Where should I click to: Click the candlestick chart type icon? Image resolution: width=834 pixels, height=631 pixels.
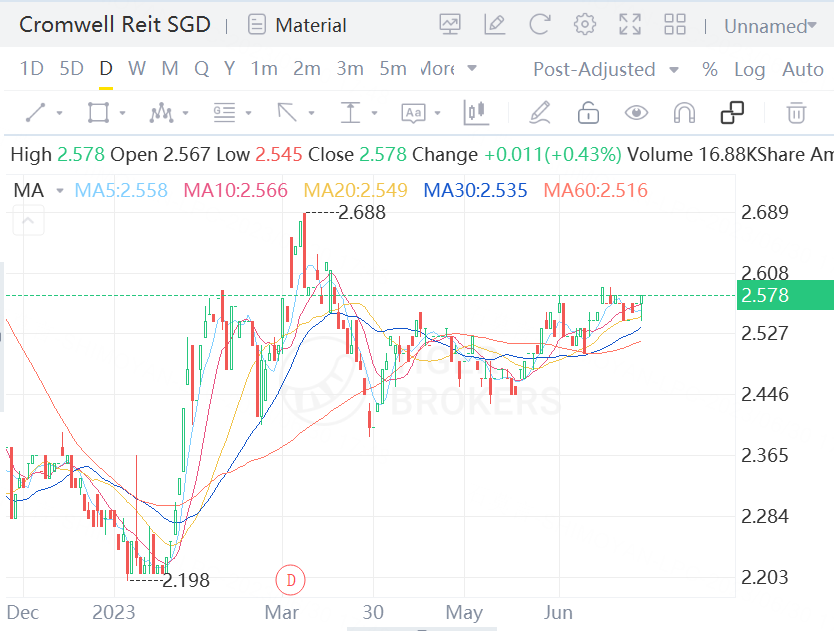tap(476, 113)
